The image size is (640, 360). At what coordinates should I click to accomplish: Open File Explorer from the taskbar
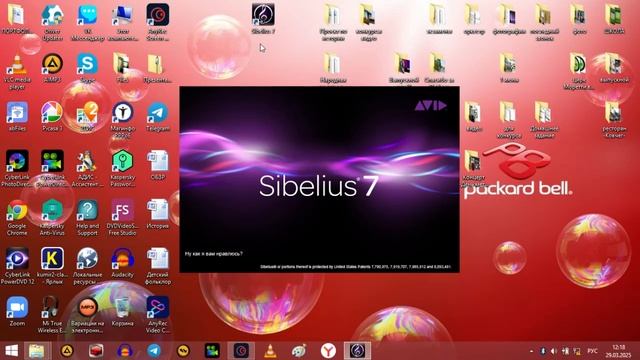point(37,351)
